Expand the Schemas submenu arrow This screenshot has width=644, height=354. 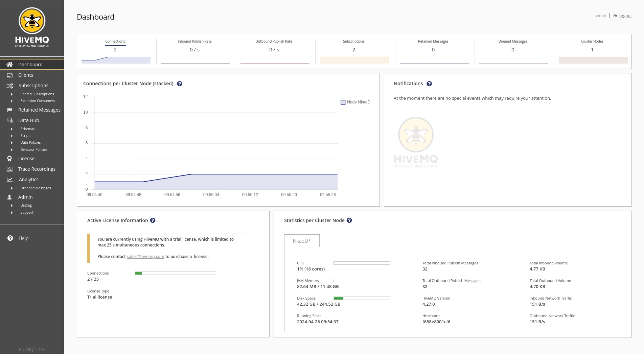tap(12, 129)
